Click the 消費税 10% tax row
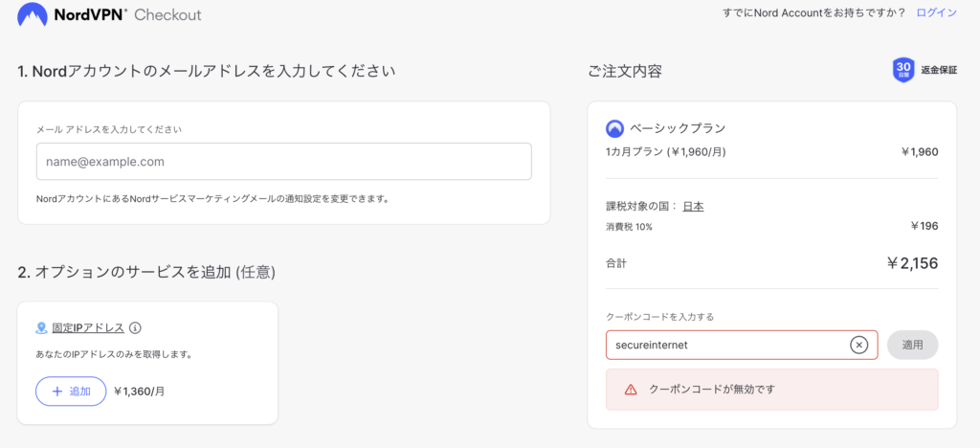 pos(629,227)
